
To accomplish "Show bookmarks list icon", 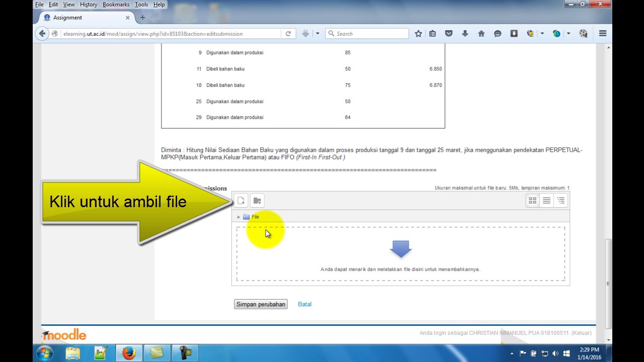I will [x=433, y=34].
